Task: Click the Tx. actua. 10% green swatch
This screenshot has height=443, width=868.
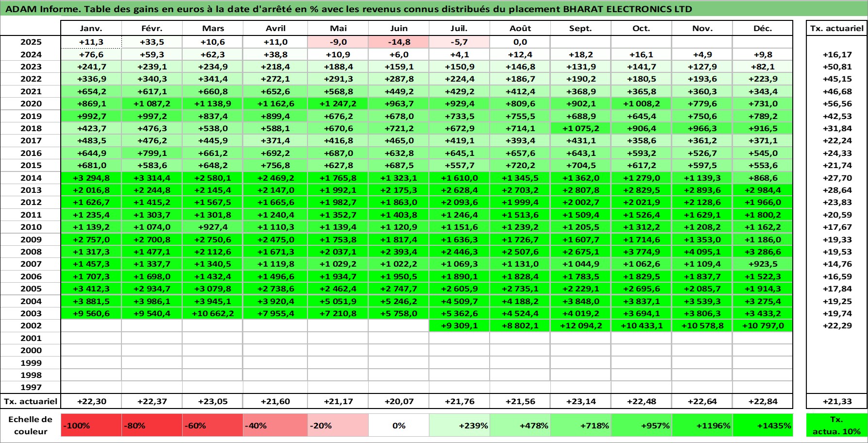Action: pos(837,426)
